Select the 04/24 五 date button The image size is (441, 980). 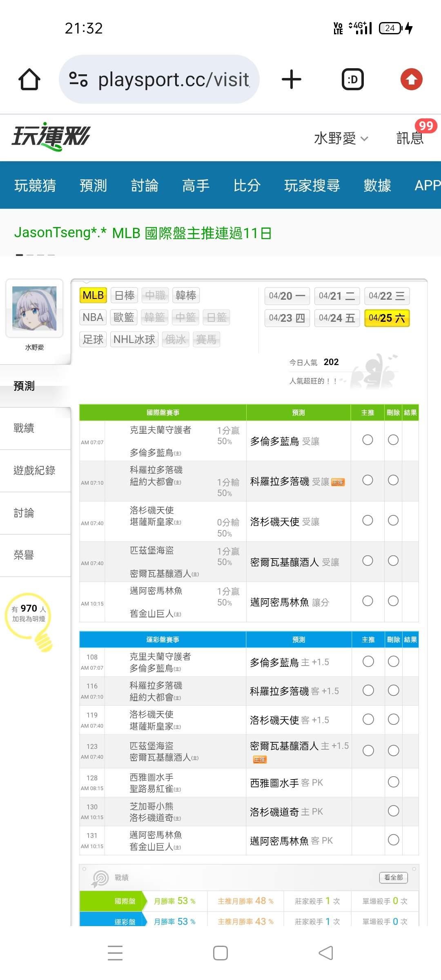(337, 318)
